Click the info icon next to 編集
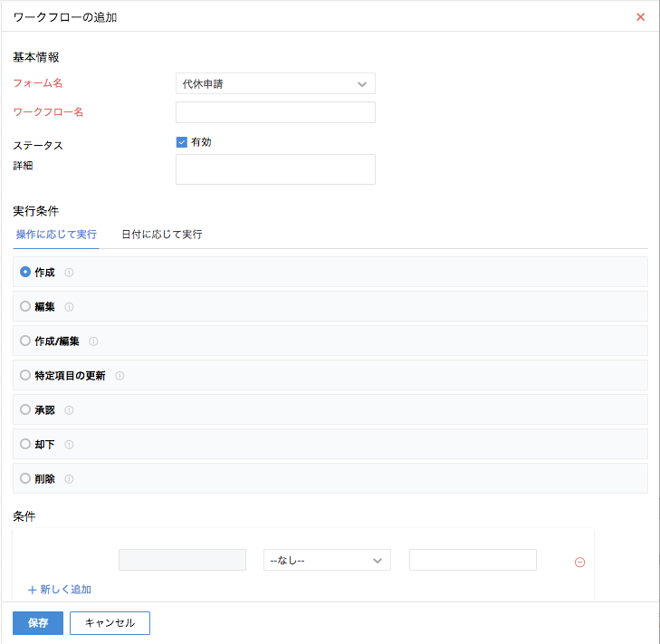The image size is (660, 644). click(x=69, y=307)
